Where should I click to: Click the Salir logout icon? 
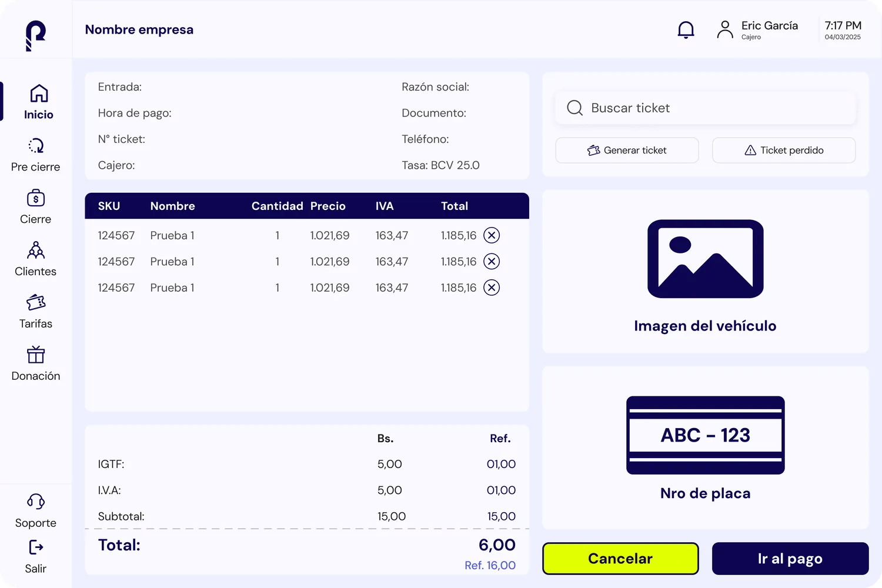point(36,547)
